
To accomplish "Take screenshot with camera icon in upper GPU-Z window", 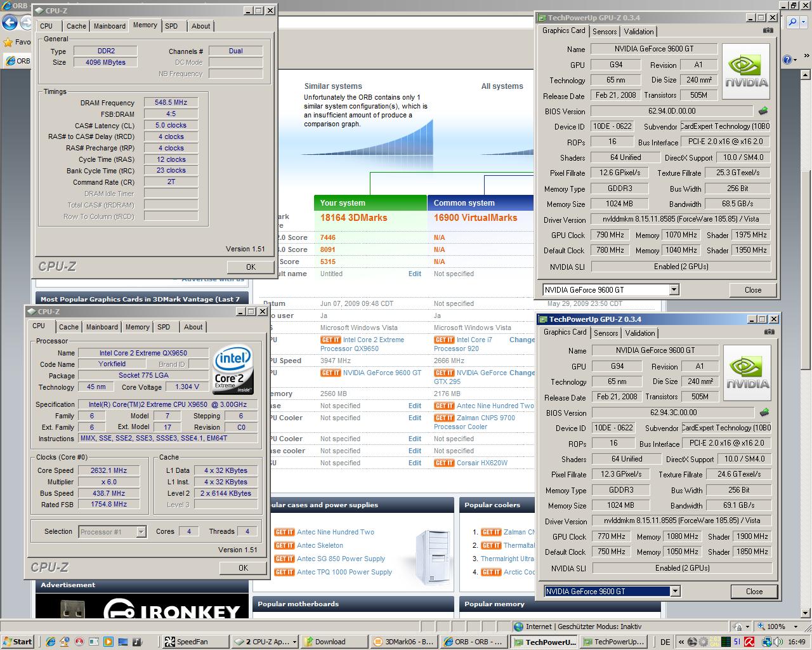I will pos(768,30).
